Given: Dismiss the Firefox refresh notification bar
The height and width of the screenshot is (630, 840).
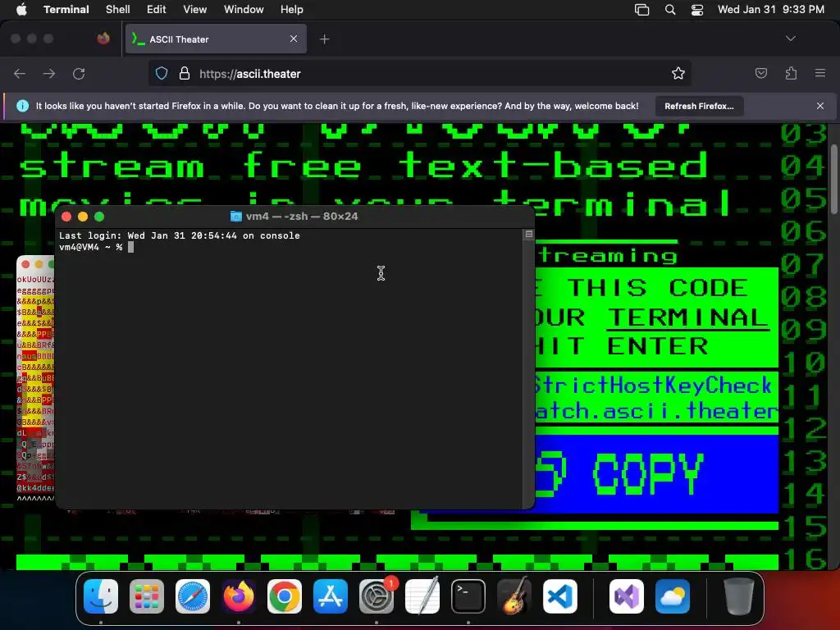Looking at the screenshot, I should coord(819,106).
